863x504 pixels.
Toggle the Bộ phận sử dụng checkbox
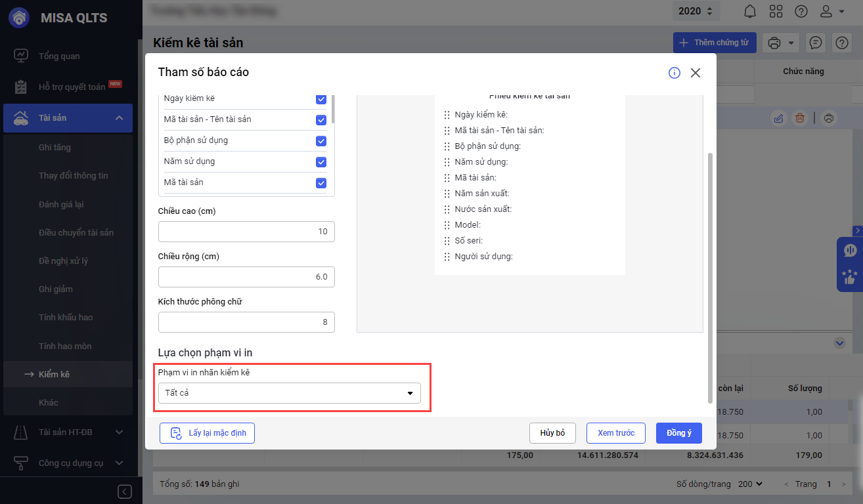tap(321, 141)
